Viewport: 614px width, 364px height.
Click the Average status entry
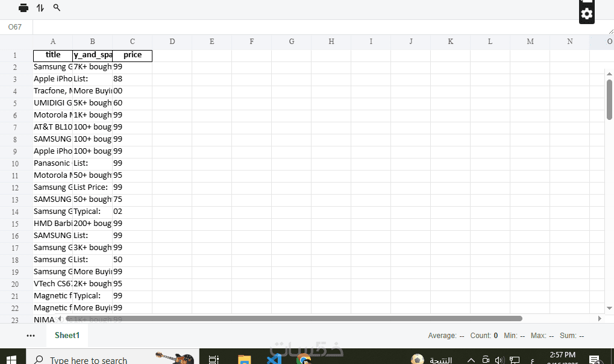tap(446, 336)
